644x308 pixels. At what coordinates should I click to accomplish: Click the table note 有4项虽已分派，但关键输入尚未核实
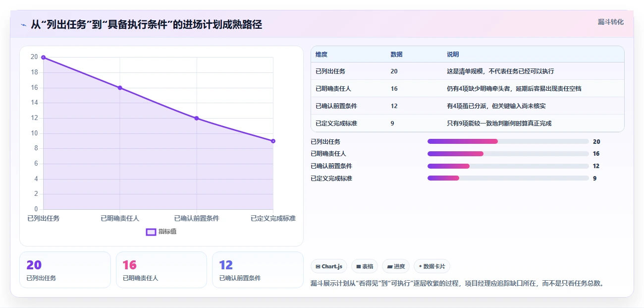pyautogui.click(x=496, y=106)
